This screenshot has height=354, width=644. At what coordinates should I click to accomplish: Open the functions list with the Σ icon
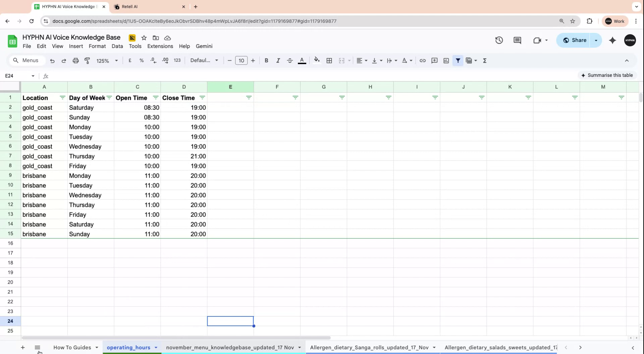point(485,60)
